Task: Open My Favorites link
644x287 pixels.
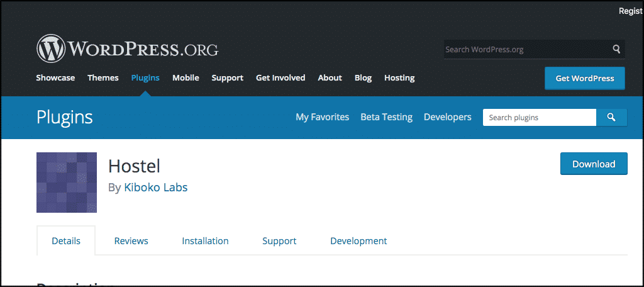Action: [323, 117]
